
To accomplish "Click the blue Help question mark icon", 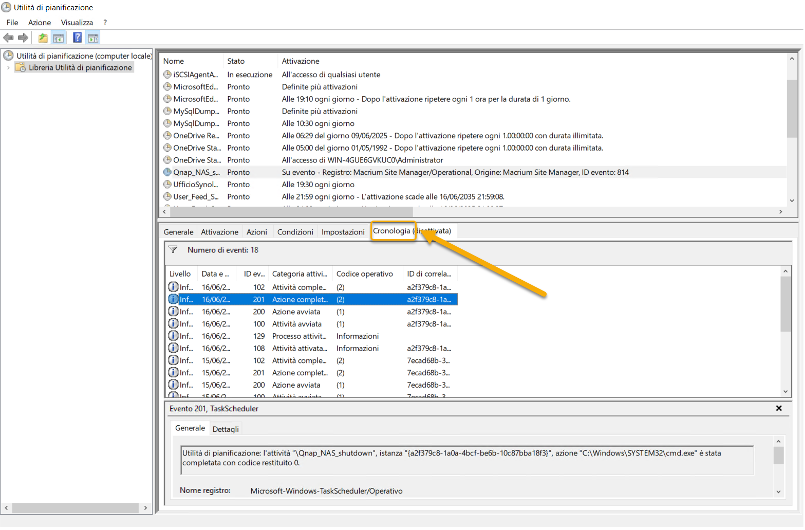I will (77, 37).
